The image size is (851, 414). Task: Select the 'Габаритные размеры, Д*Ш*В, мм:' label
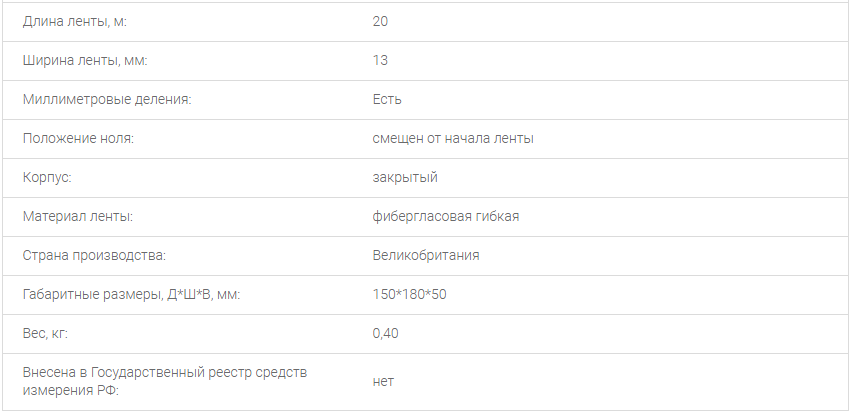tap(131, 294)
